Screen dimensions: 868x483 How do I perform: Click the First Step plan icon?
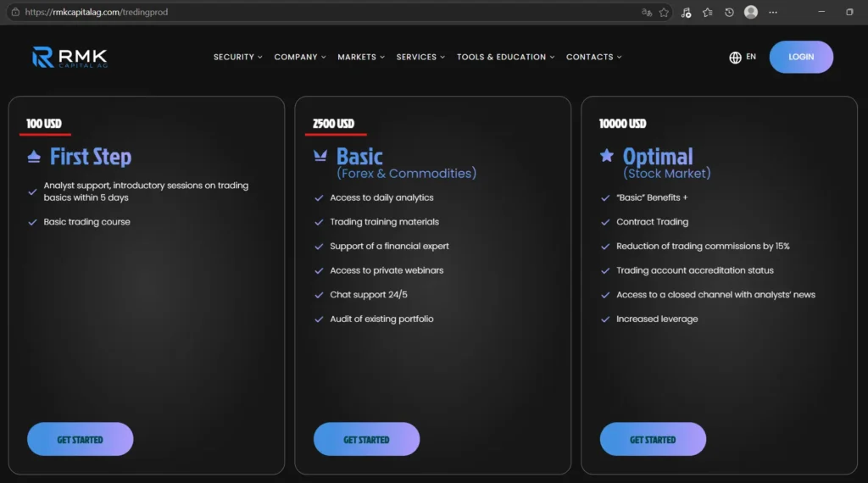pyautogui.click(x=34, y=157)
